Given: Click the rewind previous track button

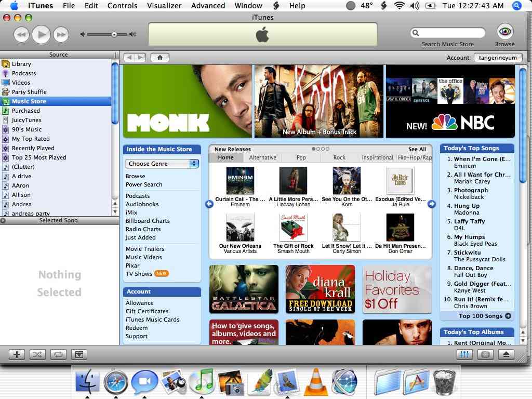Looking at the screenshot, I should (21, 35).
